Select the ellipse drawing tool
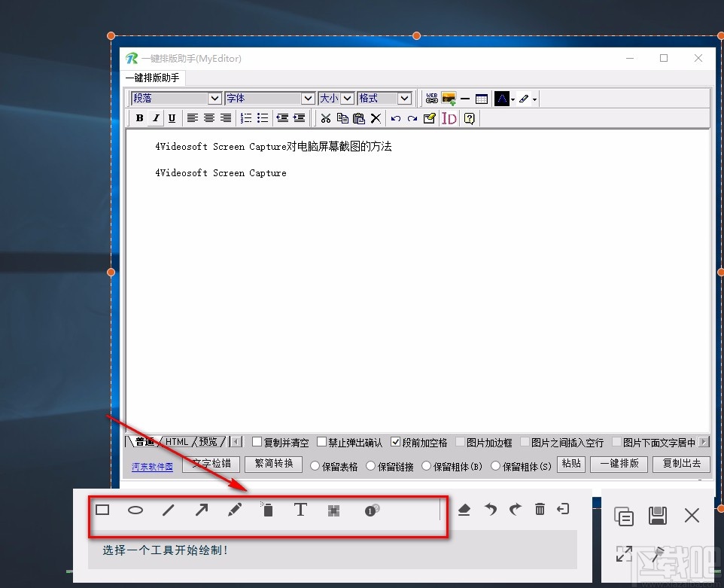Viewport: 724px width, 588px height. click(135, 510)
